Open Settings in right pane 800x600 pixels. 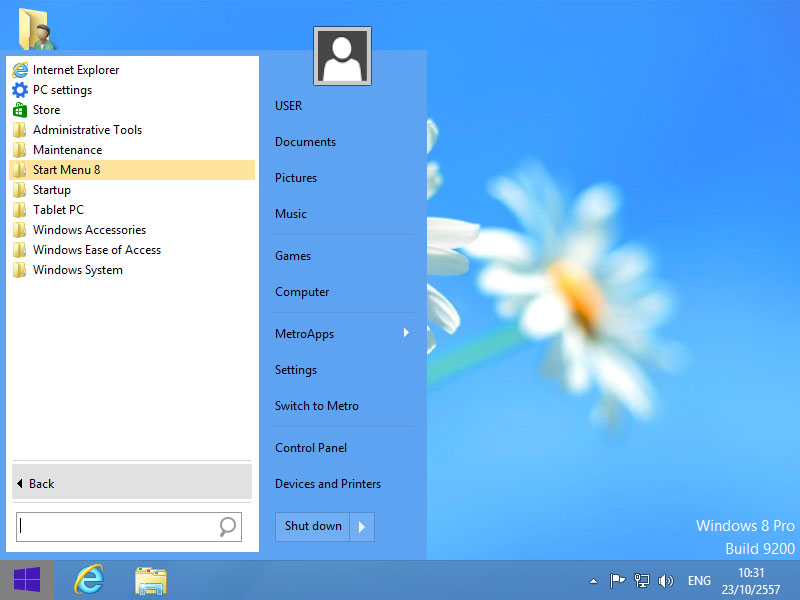(296, 370)
